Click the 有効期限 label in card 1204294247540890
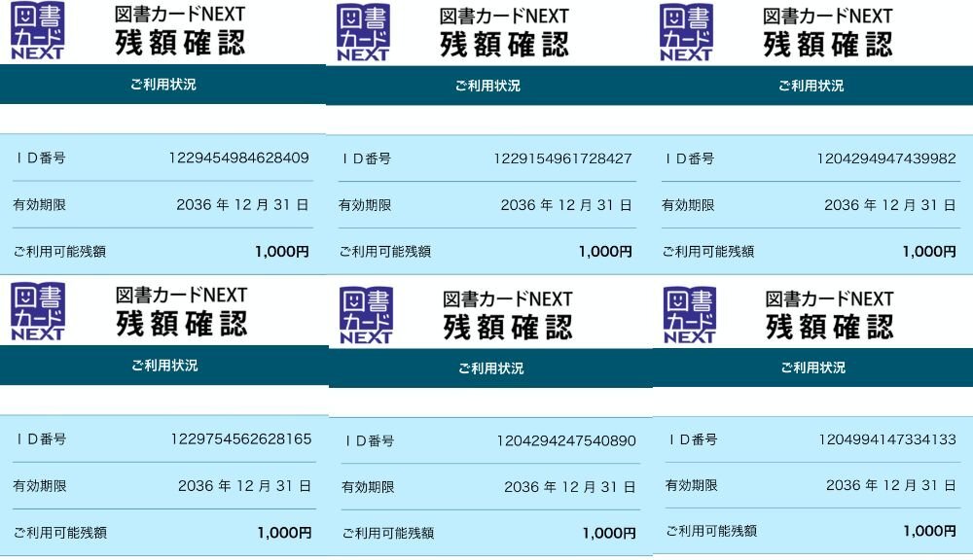The width and height of the screenshot is (973, 560). pos(368,487)
